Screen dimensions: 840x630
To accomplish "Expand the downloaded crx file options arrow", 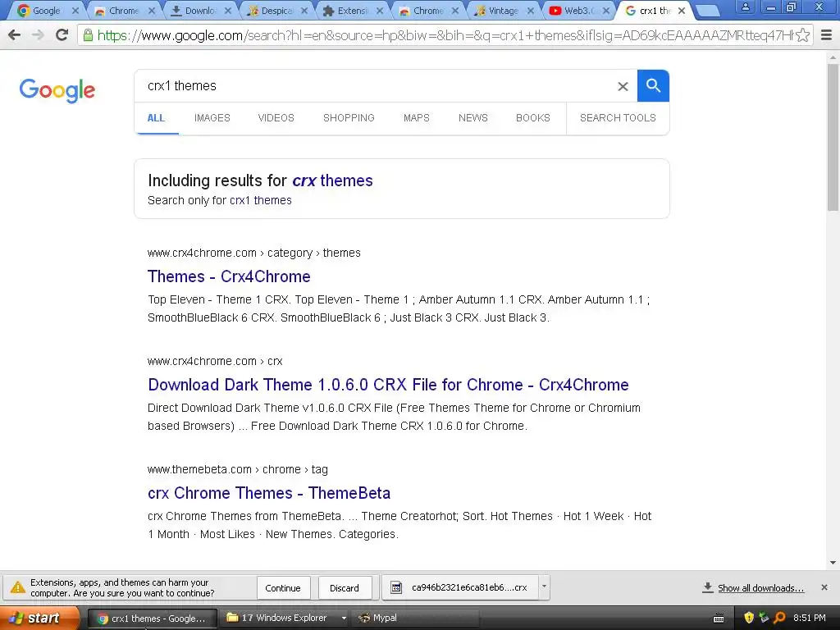I will [x=544, y=587].
